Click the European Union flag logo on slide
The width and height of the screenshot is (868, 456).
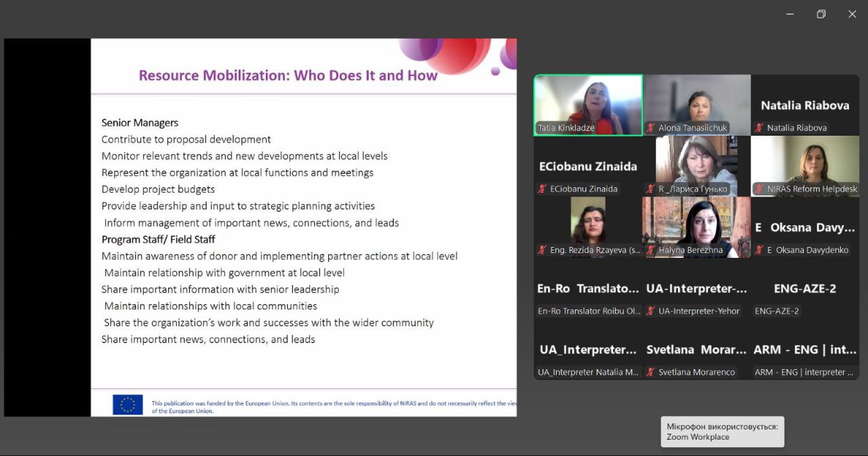tap(127, 404)
